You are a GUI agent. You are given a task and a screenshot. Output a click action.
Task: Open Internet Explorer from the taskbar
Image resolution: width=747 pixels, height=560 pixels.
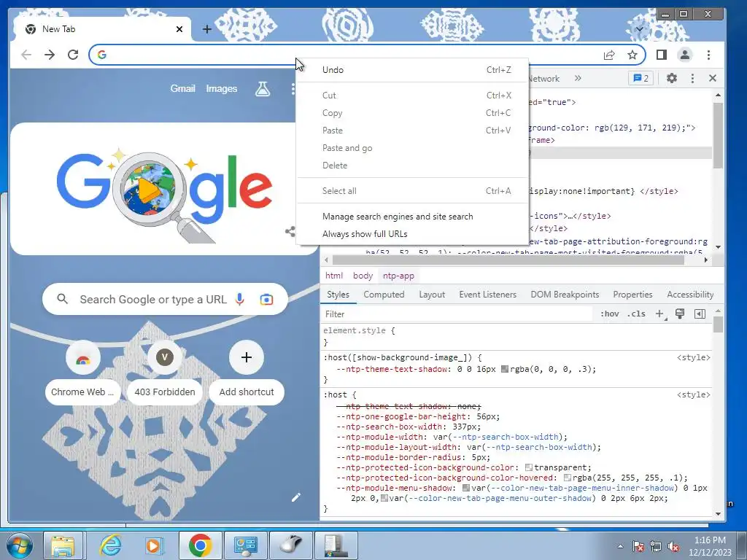click(110, 545)
